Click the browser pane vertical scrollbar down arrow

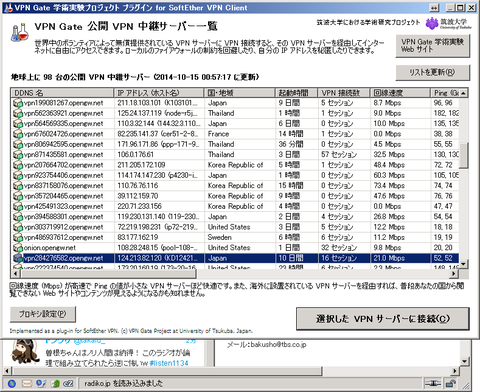tap(465, 361)
